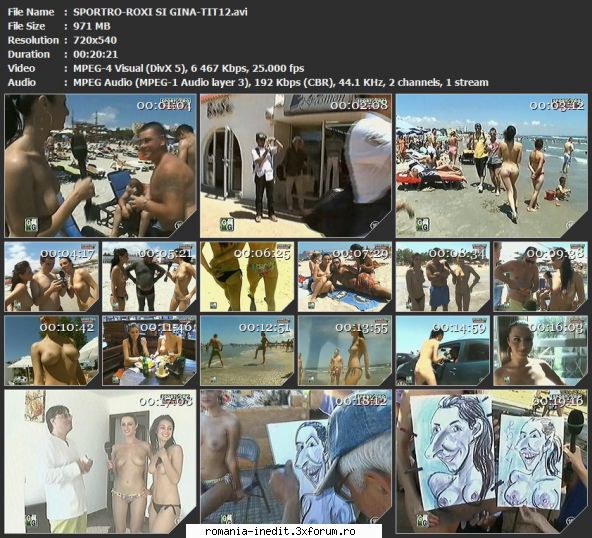Select the thumbnail stamped 00:01:04
The width and height of the screenshot is (592, 538).
100,166
